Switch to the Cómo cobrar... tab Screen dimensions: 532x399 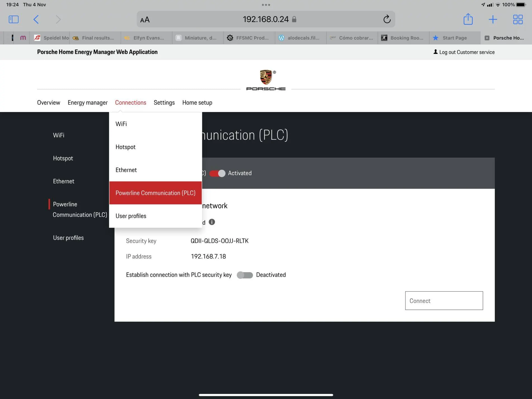[x=352, y=38]
